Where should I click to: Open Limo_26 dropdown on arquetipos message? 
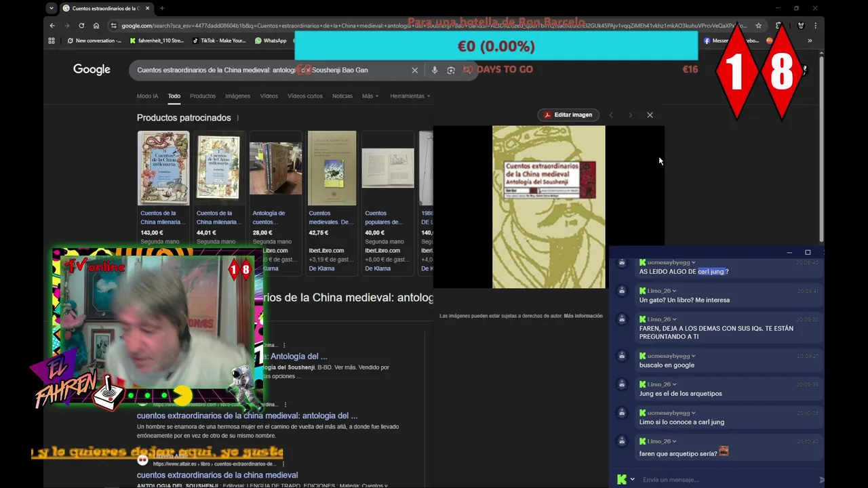click(674, 384)
